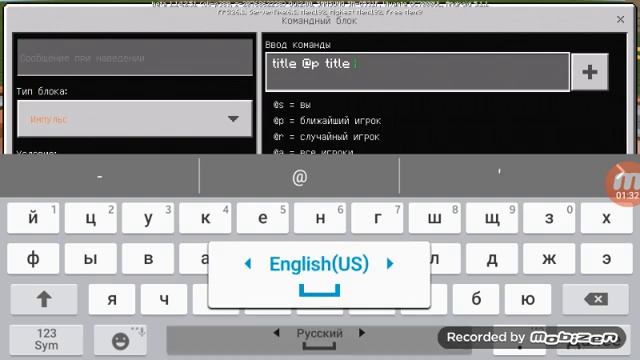
Task: Tap the ф key
Action: [x=33, y=258]
